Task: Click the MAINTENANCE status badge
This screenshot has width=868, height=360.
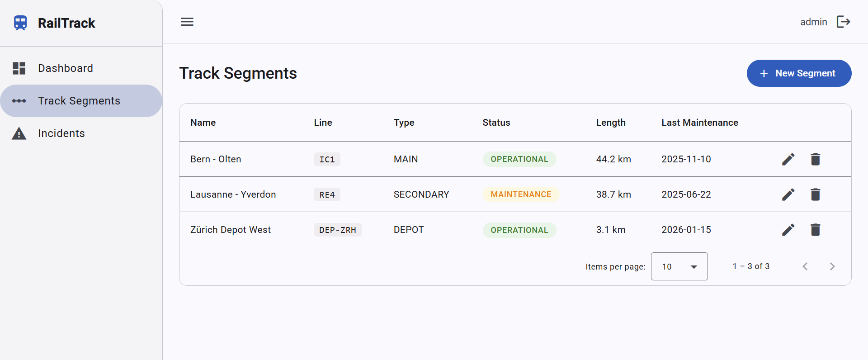Action: [521, 194]
